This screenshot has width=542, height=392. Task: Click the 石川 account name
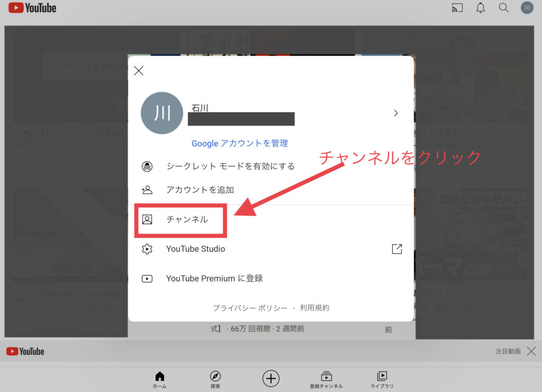(200, 108)
